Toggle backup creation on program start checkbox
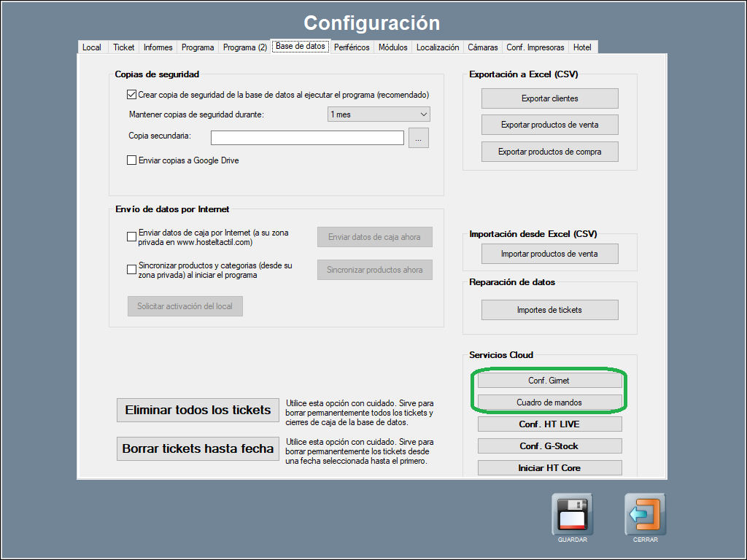Viewport: 747px width, 560px height. coord(132,95)
